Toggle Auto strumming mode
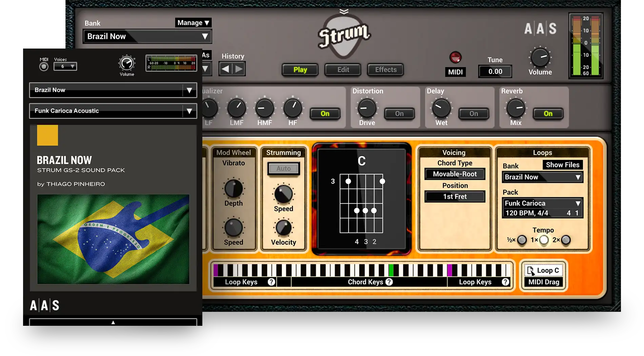This screenshot has width=644, height=356. 283,168
